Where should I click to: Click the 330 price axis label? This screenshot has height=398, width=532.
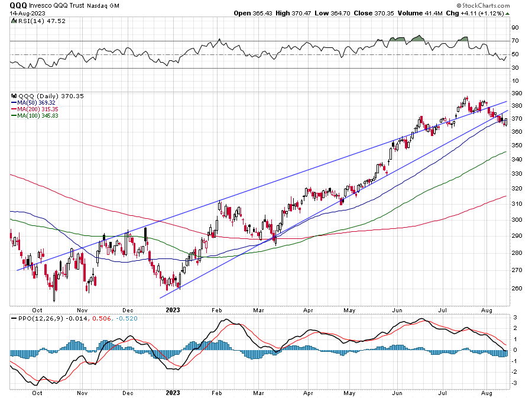click(517, 174)
